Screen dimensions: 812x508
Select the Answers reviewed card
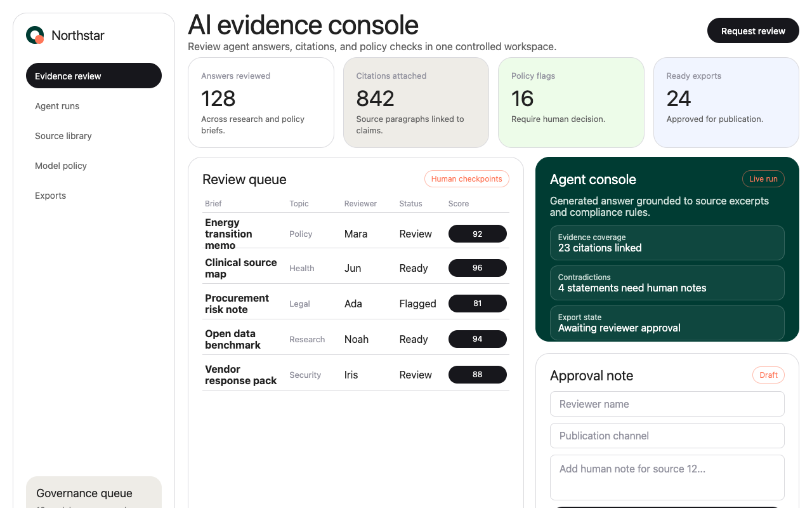point(261,103)
